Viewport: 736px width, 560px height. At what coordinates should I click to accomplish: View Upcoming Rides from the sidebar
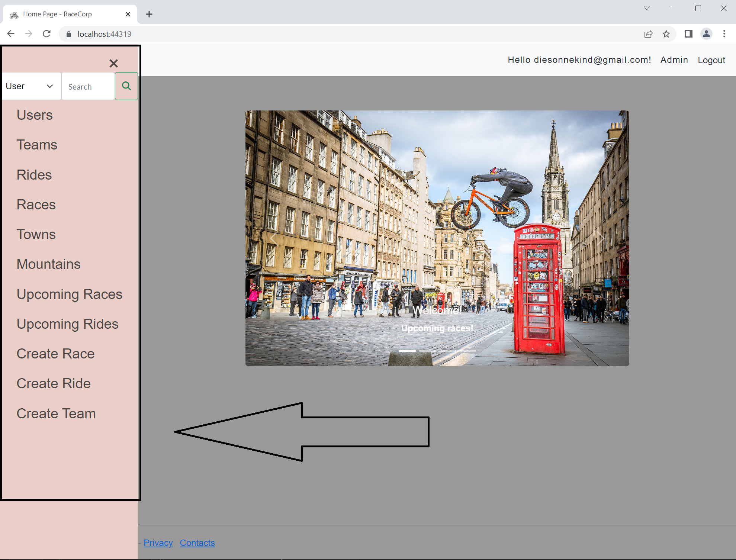[68, 324]
